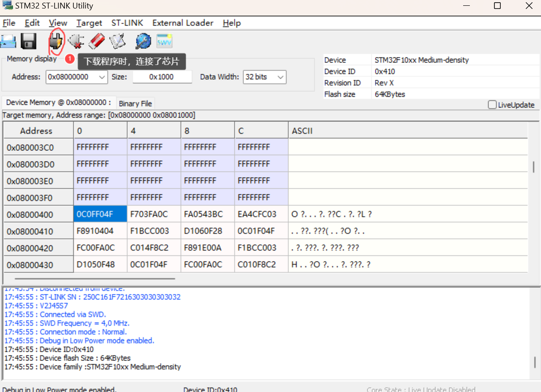Click the row address 0x080003F0

point(38,198)
